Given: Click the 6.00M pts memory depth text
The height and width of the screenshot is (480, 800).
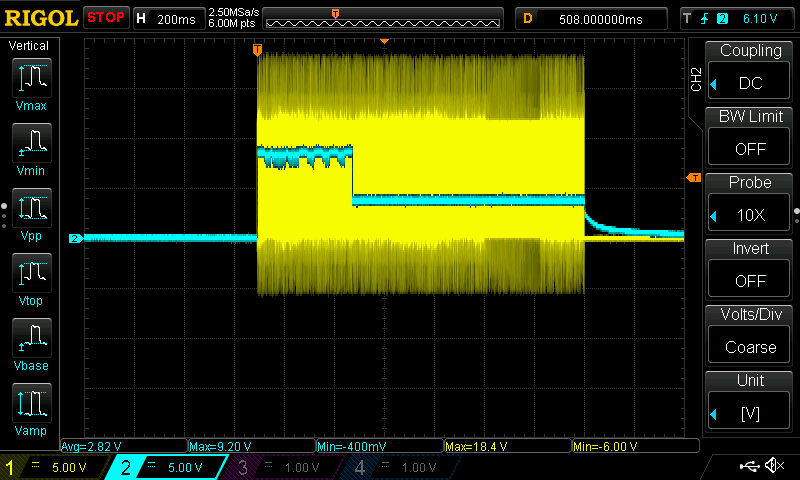Looking at the screenshot, I should [232, 23].
